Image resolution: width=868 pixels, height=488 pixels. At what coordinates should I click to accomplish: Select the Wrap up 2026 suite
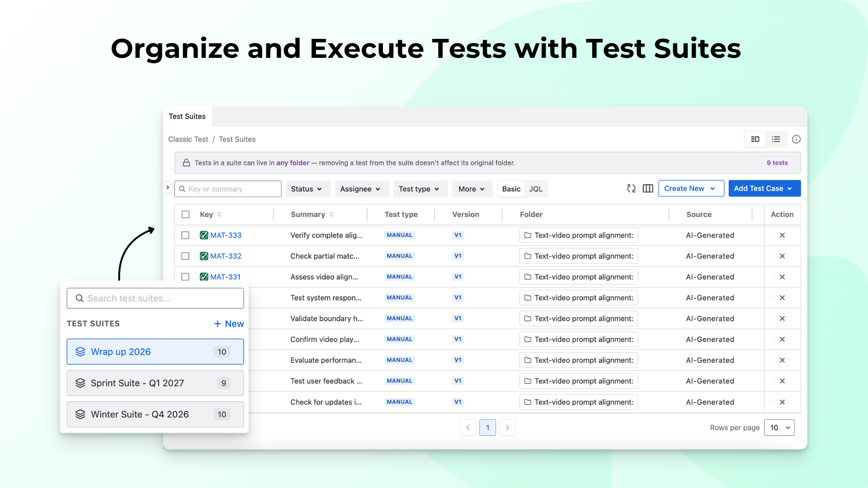click(155, 352)
